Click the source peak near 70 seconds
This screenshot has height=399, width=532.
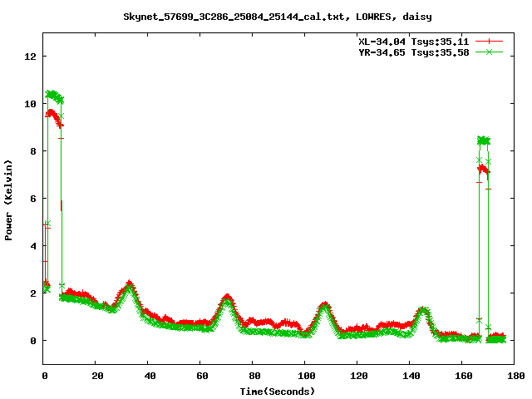(227, 298)
